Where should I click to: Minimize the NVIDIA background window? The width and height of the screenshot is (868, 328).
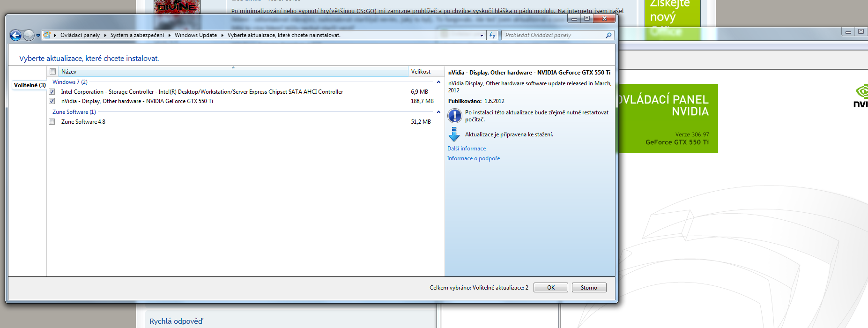click(x=848, y=32)
